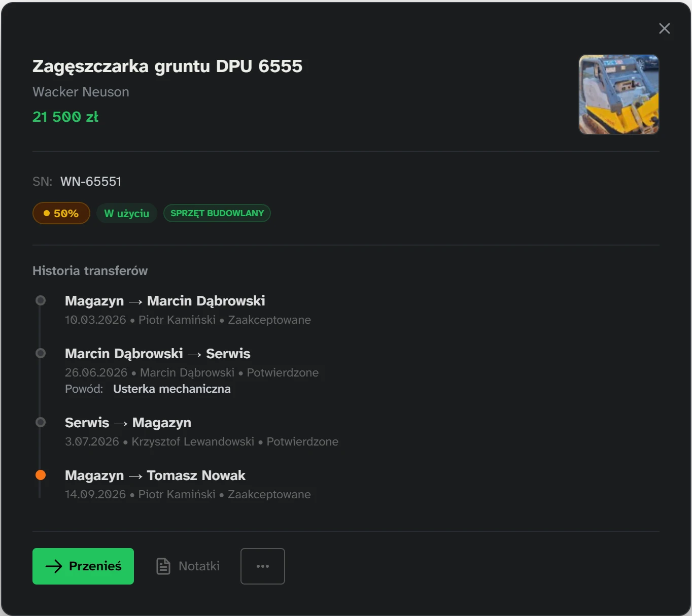Click the W użyciu status badge
692x616 pixels.
click(127, 213)
